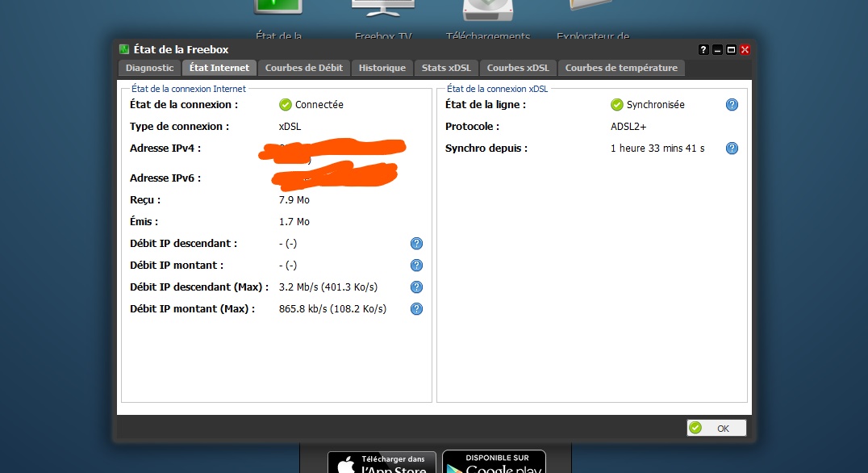Screen dimensions: 868x473
Task: Click the 1 heure 33 mins 41 s value
Action: [657, 149]
